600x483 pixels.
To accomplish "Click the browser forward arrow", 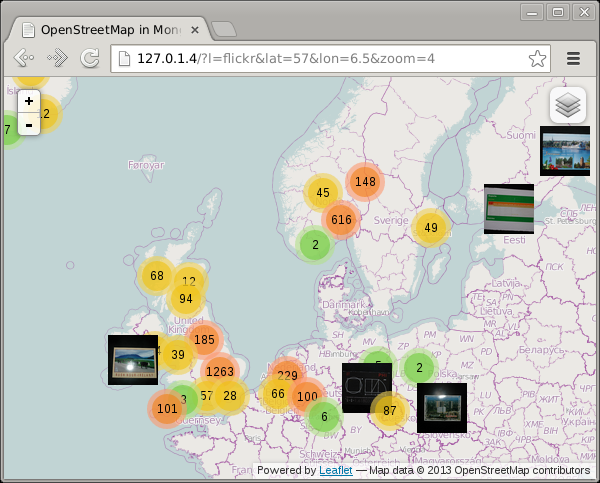I will 57,58.
